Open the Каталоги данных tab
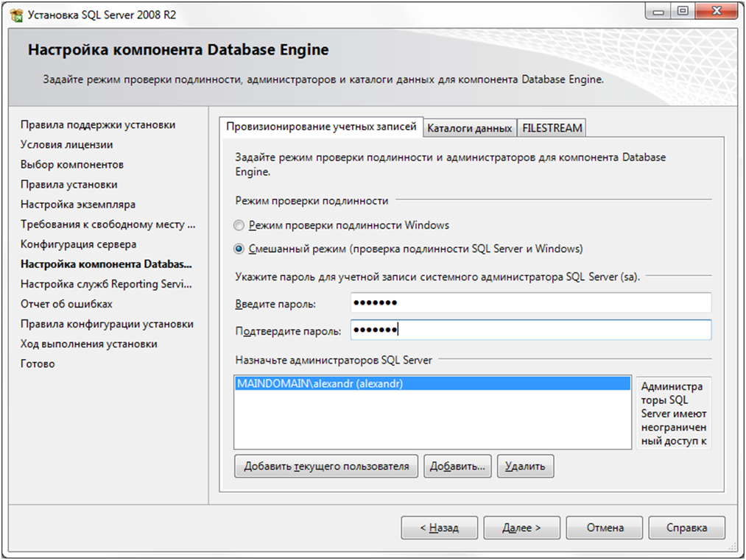746x560 pixels. coord(469,128)
